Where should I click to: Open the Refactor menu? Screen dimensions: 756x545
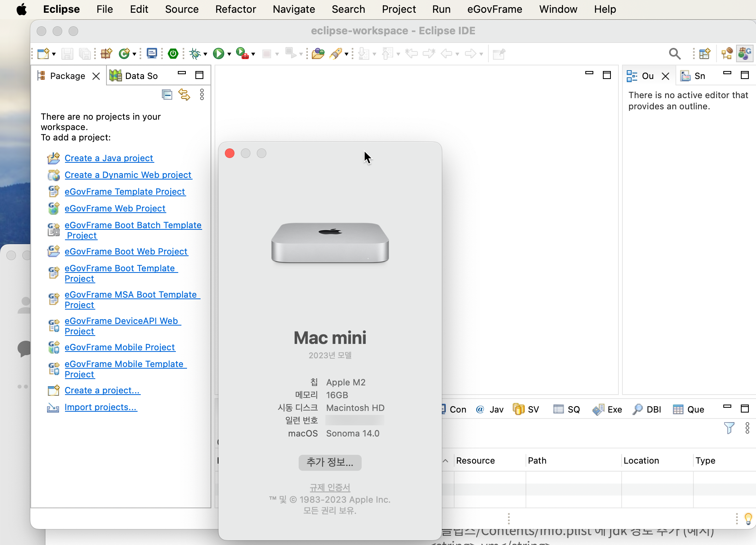[x=236, y=9]
